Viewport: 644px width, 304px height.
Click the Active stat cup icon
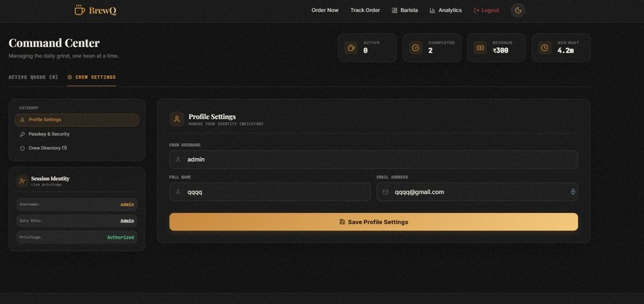click(351, 48)
